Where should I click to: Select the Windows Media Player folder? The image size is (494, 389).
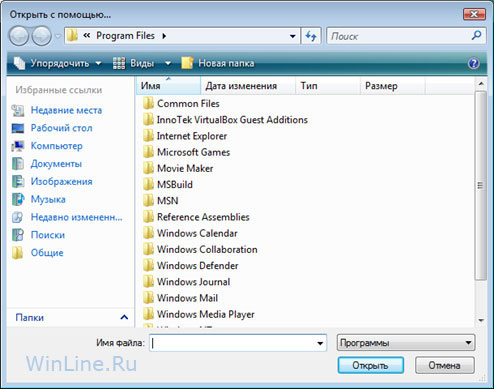click(199, 314)
